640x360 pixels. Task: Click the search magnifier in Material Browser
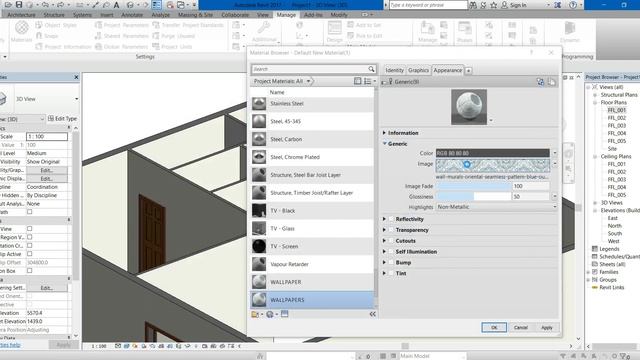[371, 69]
